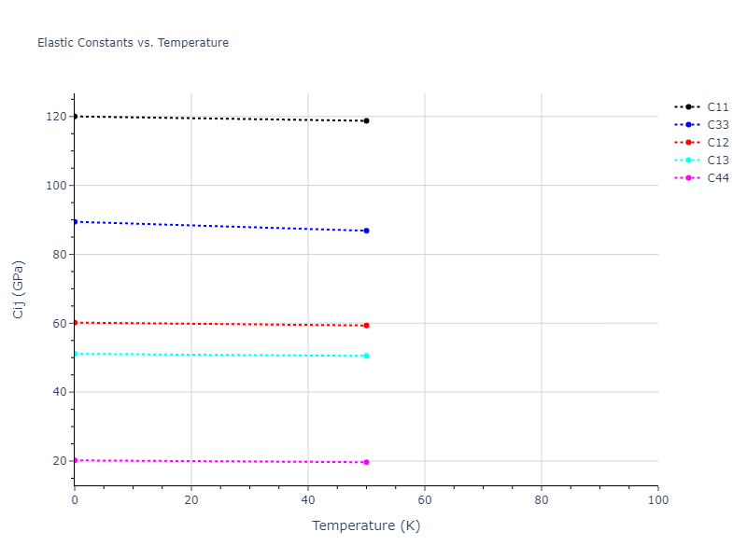The image size is (747, 560).
Task: Click the "Cij (GPa)" y-axis title
Action: coord(19,289)
